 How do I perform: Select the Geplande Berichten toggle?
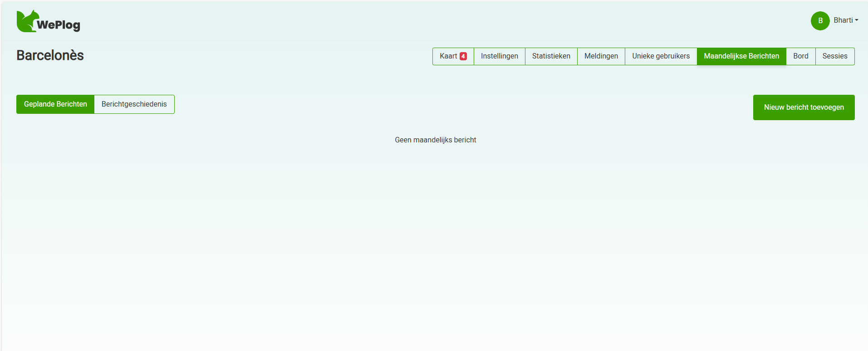55,104
